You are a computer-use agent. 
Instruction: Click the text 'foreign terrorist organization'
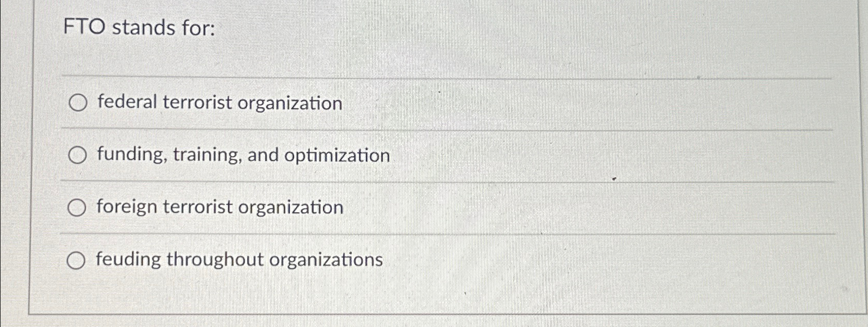220,207
